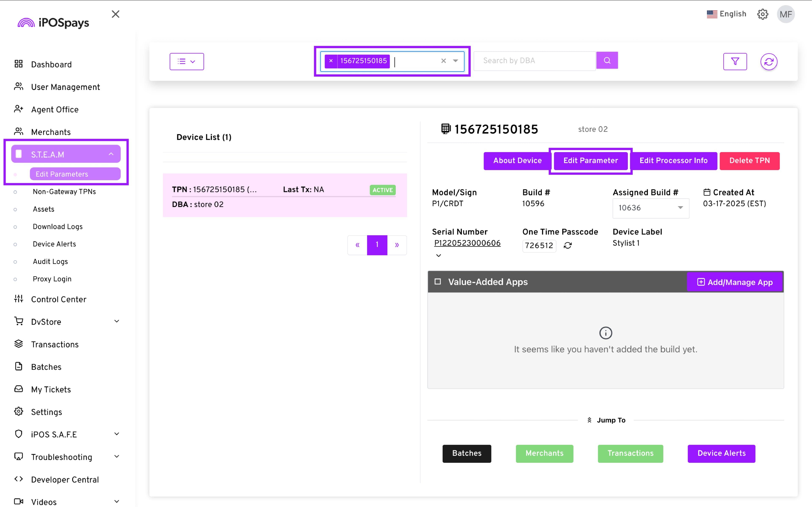The width and height of the screenshot is (812, 507).
Task: Open Device Alerts in sidebar
Action: [x=54, y=244]
